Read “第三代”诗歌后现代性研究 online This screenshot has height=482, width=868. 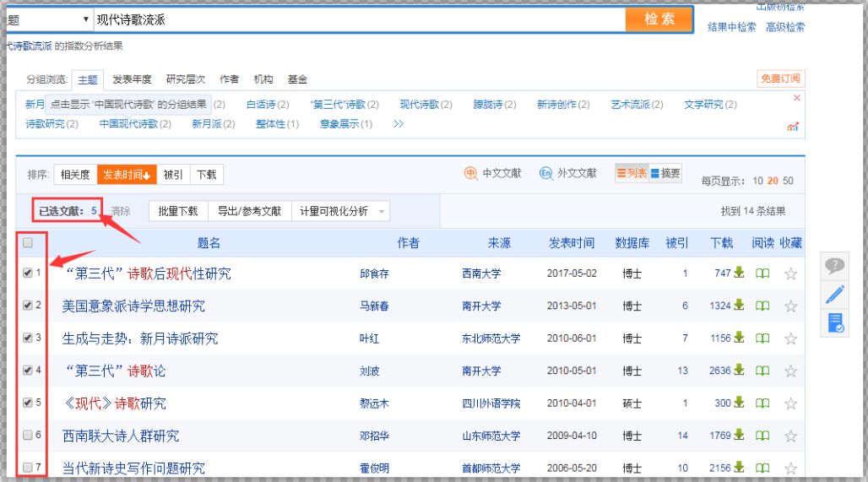[x=762, y=273]
